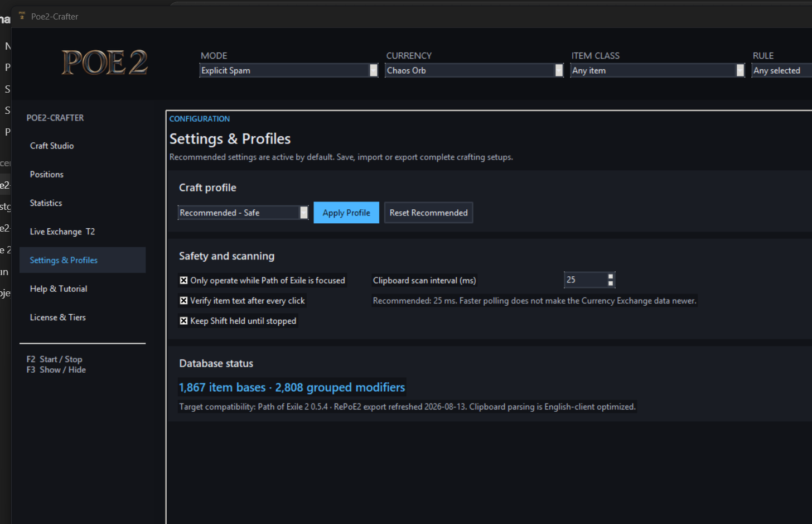
Task: Click the F3 Show / Hide hotkey hint
Action: click(x=56, y=370)
